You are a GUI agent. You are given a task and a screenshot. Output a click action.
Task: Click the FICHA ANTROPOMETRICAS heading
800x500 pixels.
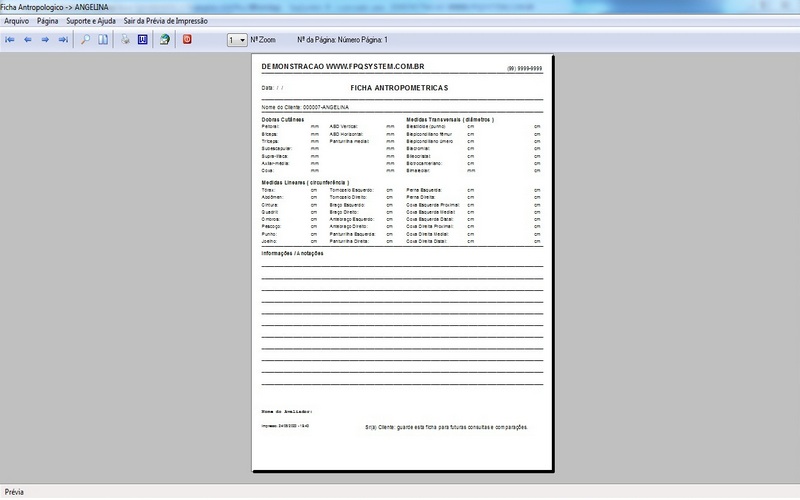click(399, 88)
